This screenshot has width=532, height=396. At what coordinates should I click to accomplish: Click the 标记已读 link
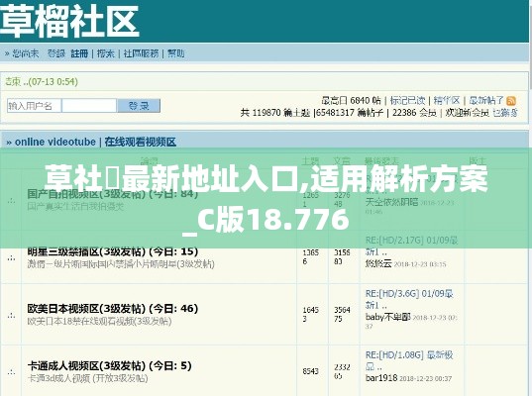click(407, 100)
